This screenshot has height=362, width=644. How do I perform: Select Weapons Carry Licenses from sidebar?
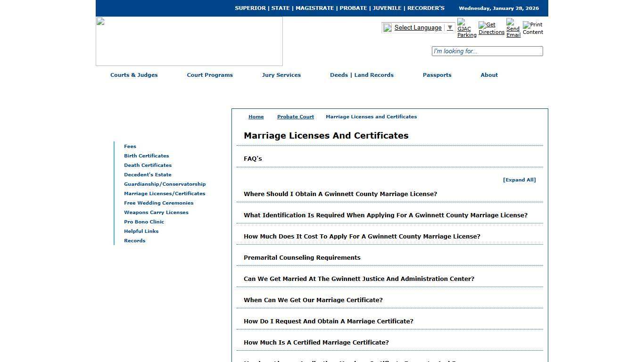tap(156, 212)
